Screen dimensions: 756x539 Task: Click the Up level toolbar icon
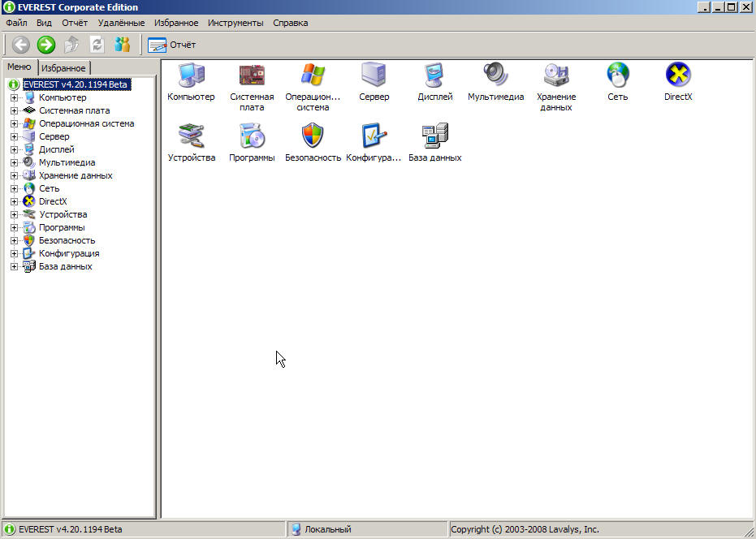click(x=71, y=45)
